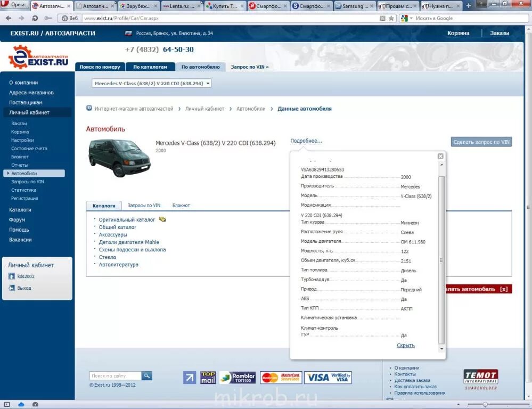Open Корзина in top header
Viewport: 532px width, 409px height.
pos(458,33)
